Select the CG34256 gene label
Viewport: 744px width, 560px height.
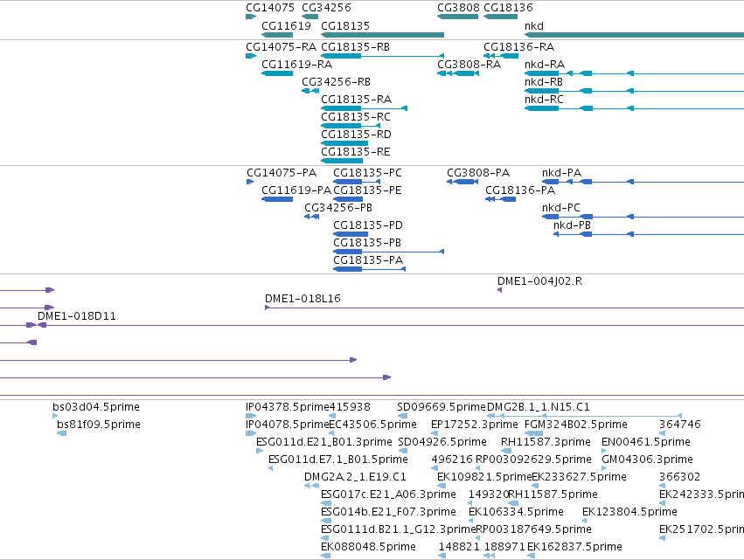[326, 8]
